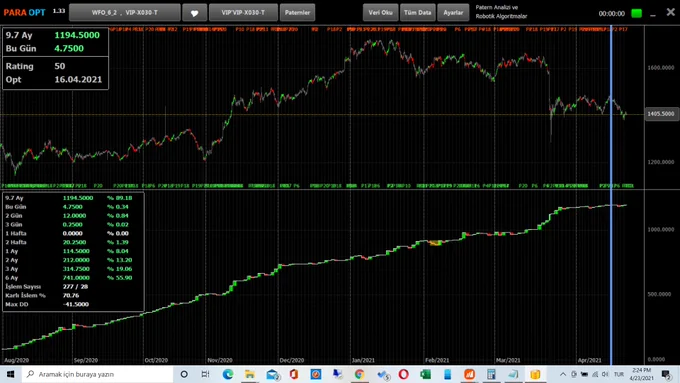Click the Tüm Data button

pyautogui.click(x=417, y=13)
